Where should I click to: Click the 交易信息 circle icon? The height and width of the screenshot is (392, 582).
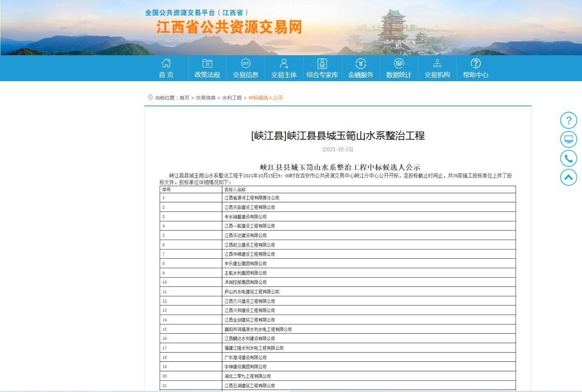click(245, 63)
